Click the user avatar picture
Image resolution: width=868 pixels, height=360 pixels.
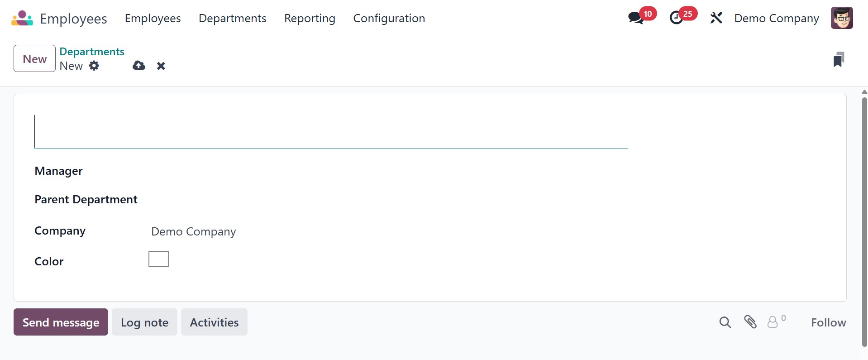(841, 18)
